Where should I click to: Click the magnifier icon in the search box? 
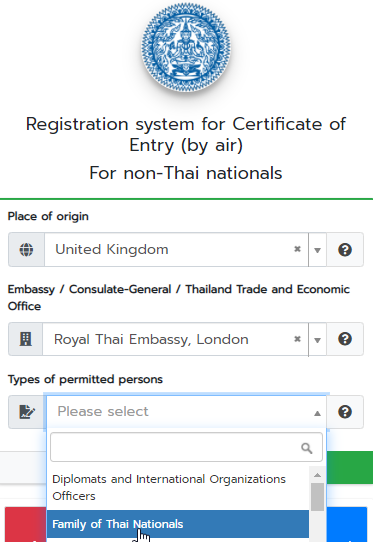tap(307, 448)
